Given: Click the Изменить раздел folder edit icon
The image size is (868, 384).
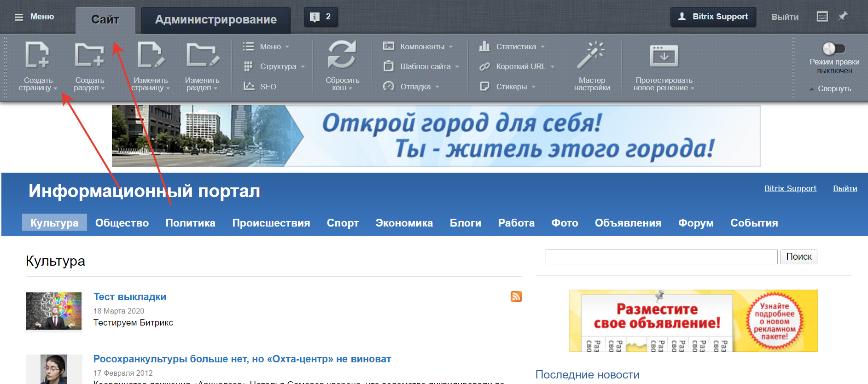Looking at the screenshot, I should 203,55.
